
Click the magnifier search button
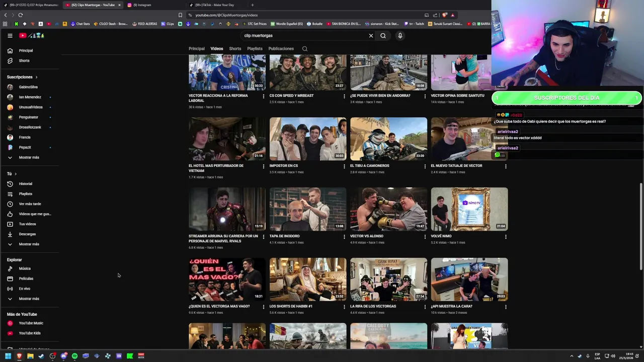pos(383,36)
